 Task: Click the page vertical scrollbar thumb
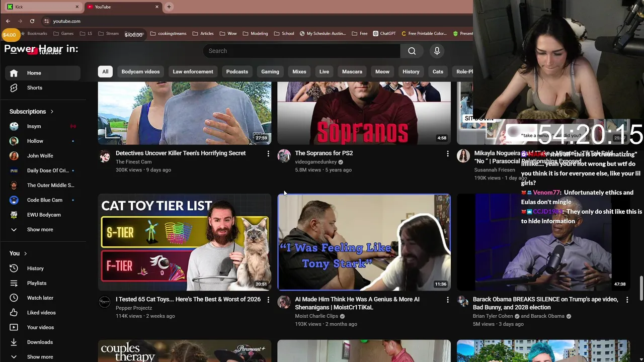pos(641,288)
